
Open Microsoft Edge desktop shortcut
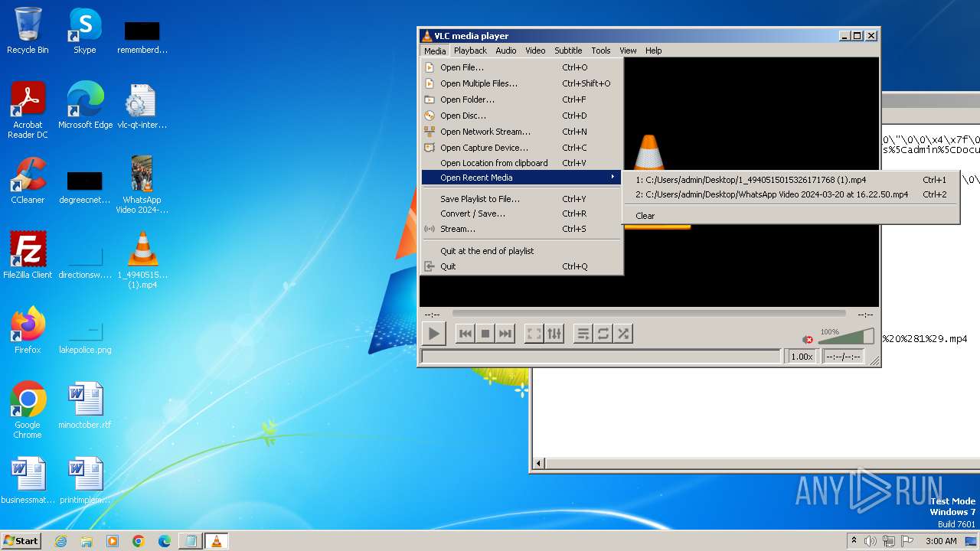pos(85,106)
